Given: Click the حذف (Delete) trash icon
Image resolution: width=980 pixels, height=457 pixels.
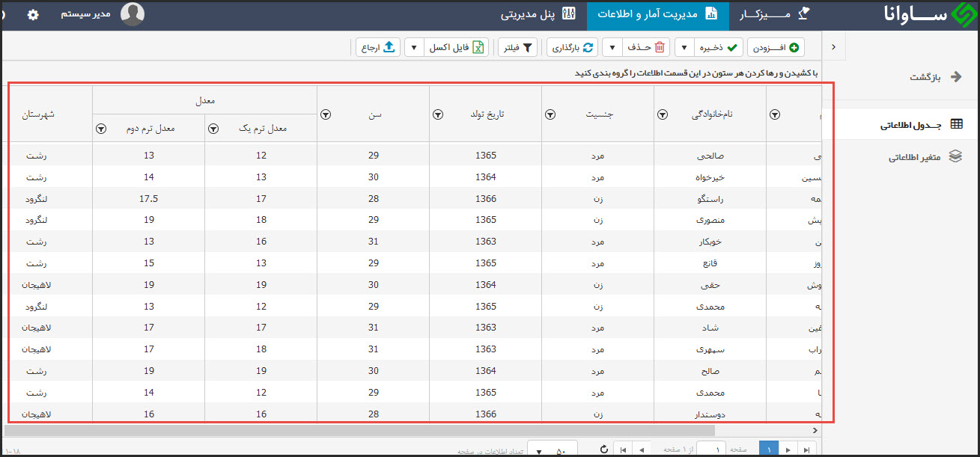Looking at the screenshot, I should [x=659, y=47].
